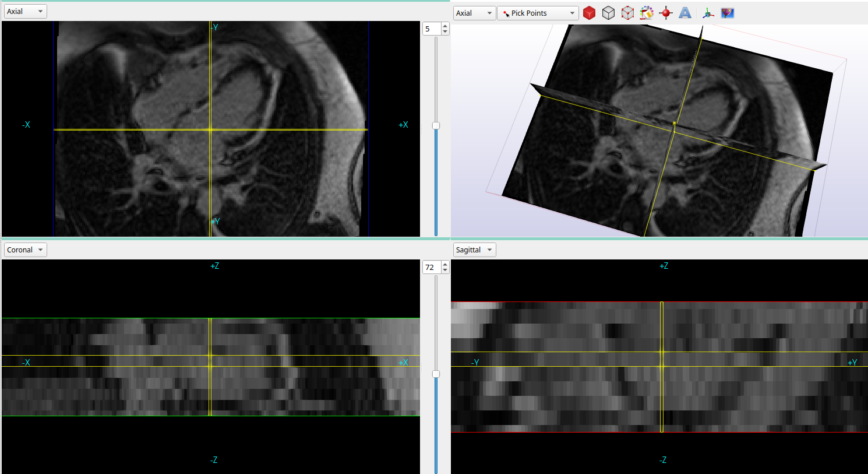Click the coronal slice number field showing 72
868x474 pixels.
(432, 267)
